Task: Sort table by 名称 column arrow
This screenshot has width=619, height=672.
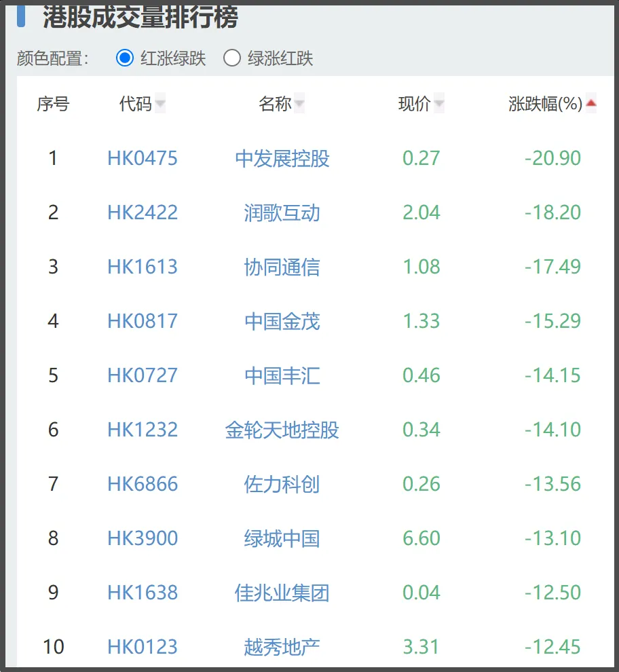Action: pos(299,103)
